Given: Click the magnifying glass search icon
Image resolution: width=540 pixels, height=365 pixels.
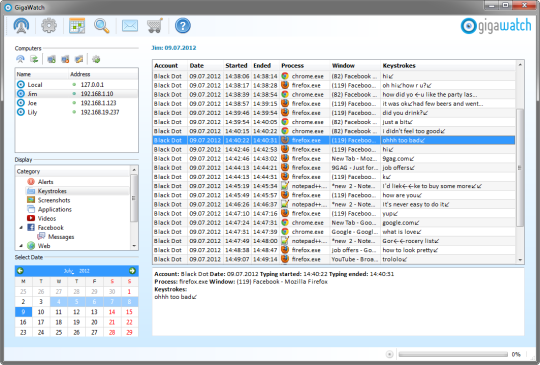Looking at the screenshot, I should (x=102, y=26).
